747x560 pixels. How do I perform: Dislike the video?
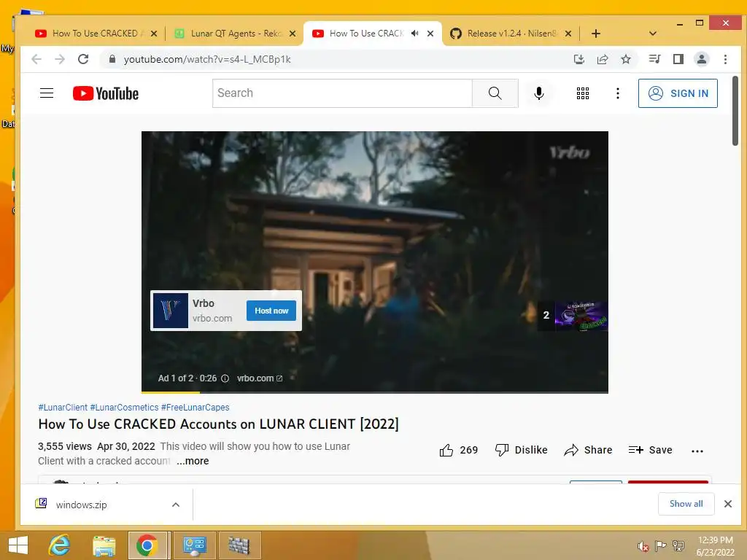521,450
